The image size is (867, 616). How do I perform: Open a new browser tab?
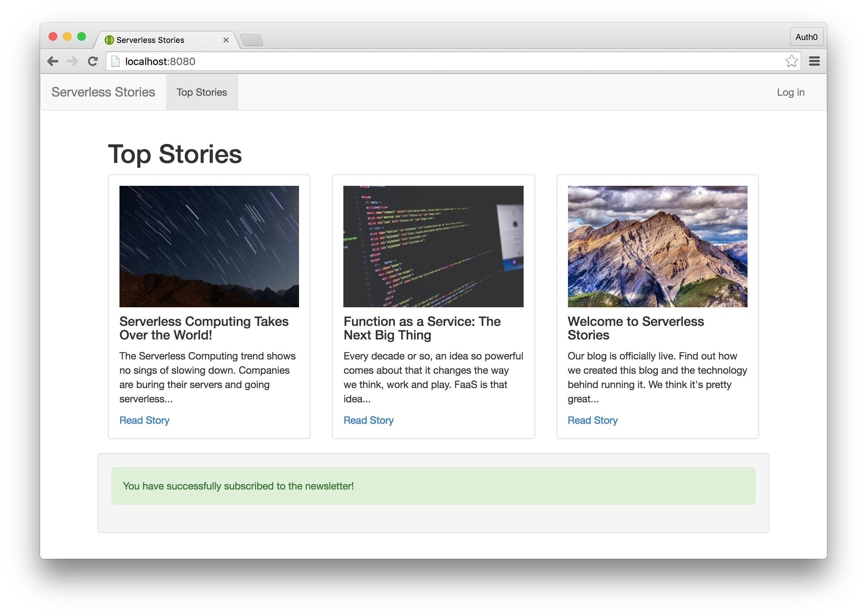point(252,40)
